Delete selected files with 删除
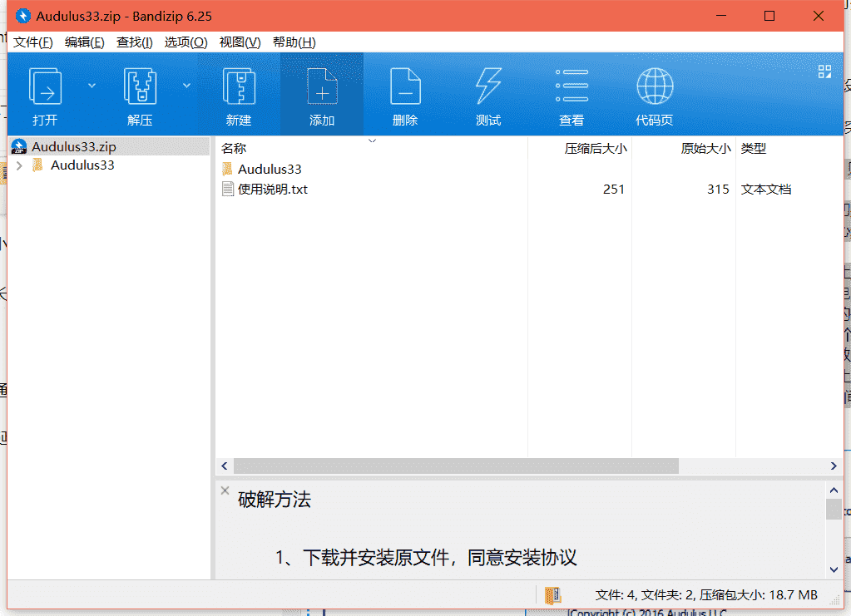 pyautogui.click(x=405, y=96)
